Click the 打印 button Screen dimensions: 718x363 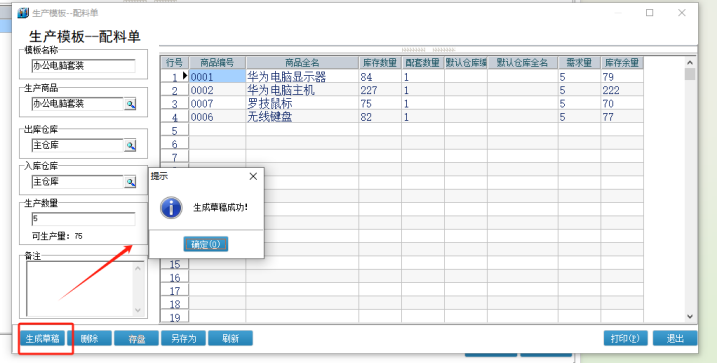click(x=626, y=339)
